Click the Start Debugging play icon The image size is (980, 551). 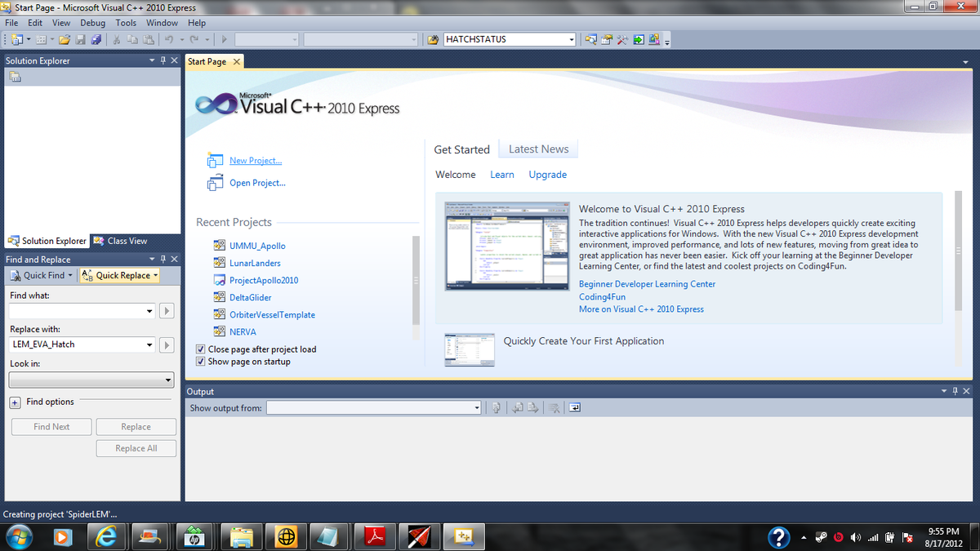pyautogui.click(x=224, y=39)
